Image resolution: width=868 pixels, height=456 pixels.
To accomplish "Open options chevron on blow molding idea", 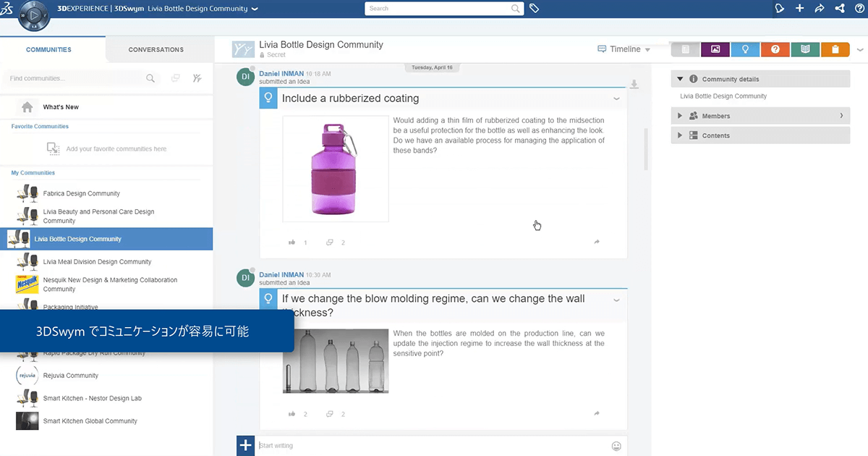I will pyautogui.click(x=617, y=299).
